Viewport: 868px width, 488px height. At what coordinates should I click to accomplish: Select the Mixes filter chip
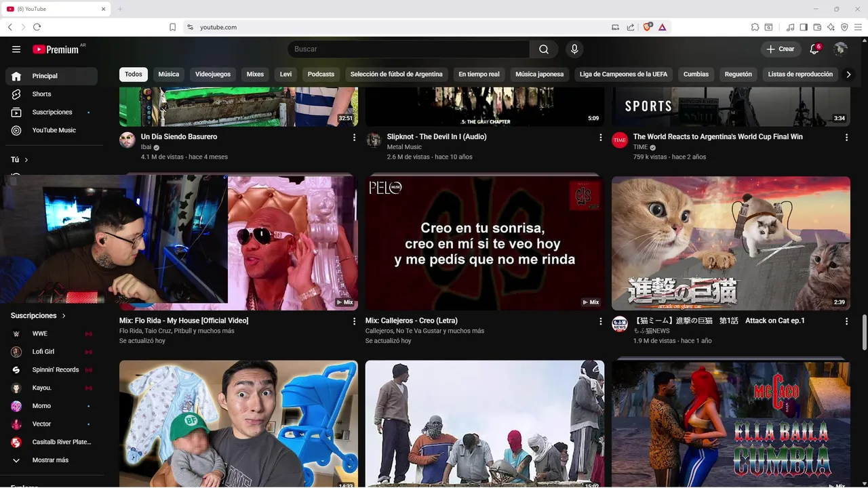[x=255, y=75]
